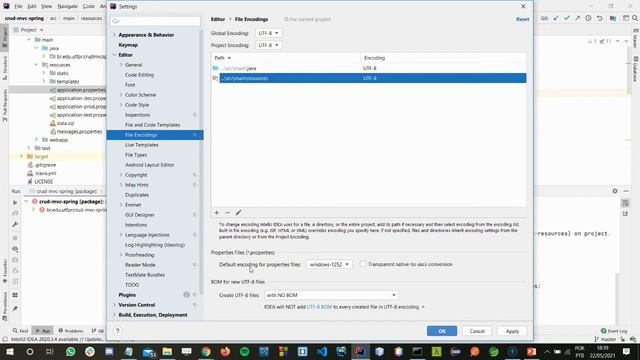Open Firefox from the taskbar
640x360 pixels.
[x=225, y=351]
